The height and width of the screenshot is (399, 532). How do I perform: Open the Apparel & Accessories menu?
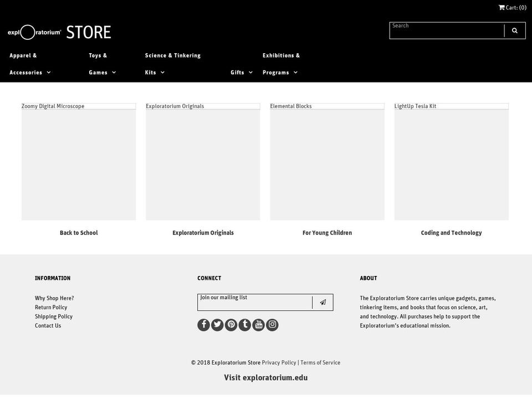(x=30, y=64)
